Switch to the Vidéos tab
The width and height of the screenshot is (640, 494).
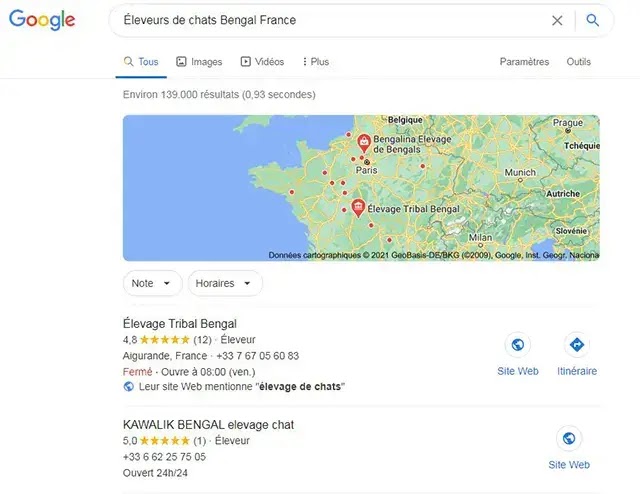(262, 62)
